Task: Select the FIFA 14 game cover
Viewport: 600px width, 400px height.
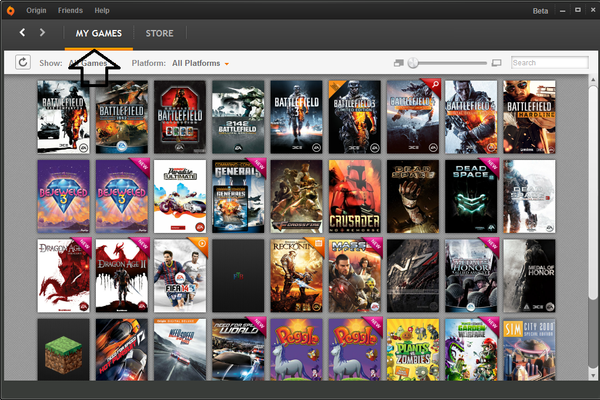Action: point(180,274)
